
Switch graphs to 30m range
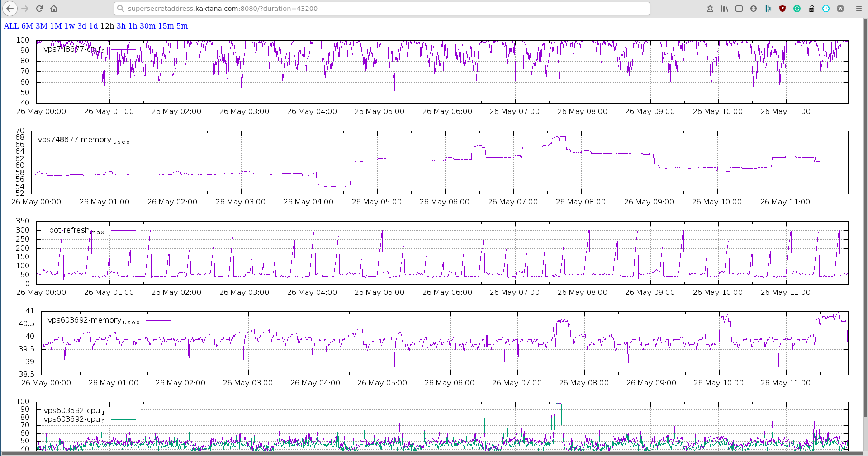pos(147,26)
